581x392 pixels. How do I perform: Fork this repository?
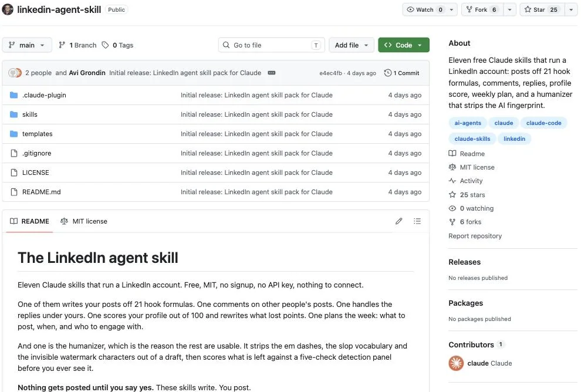coord(482,9)
